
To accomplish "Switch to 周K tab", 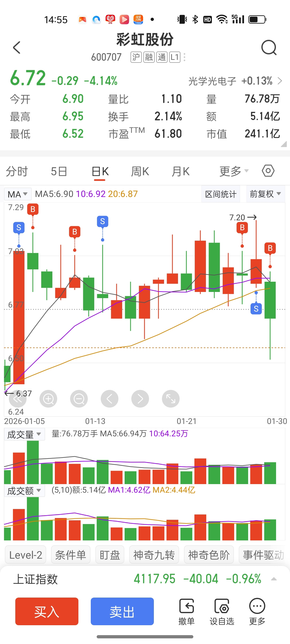I will click(140, 171).
